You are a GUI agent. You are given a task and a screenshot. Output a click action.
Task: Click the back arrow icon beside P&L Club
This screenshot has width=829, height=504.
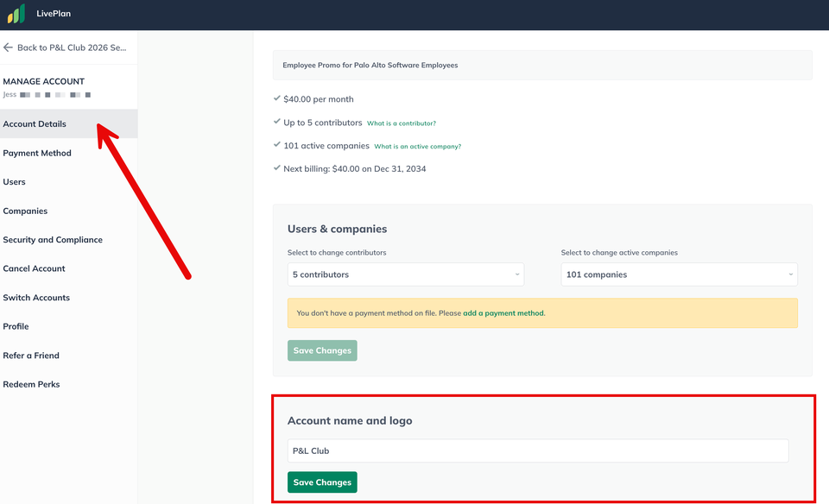[x=8, y=47]
